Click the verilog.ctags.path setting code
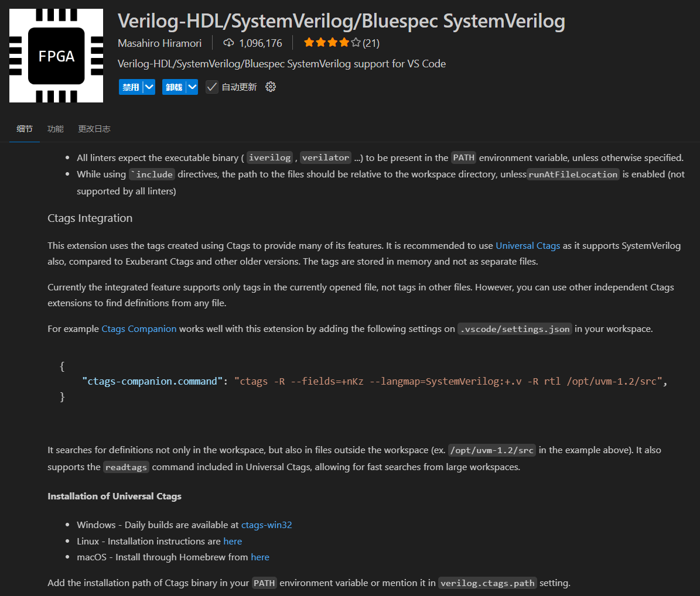Viewport: 700px width, 596px height. 487,583
